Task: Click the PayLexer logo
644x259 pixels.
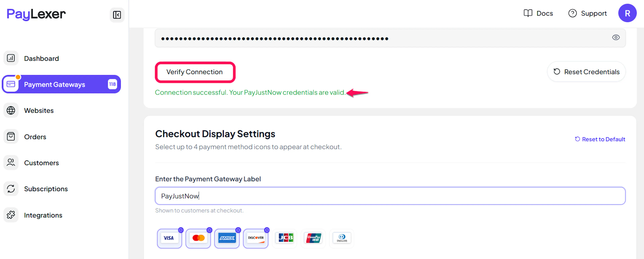Action: coord(36,14)
